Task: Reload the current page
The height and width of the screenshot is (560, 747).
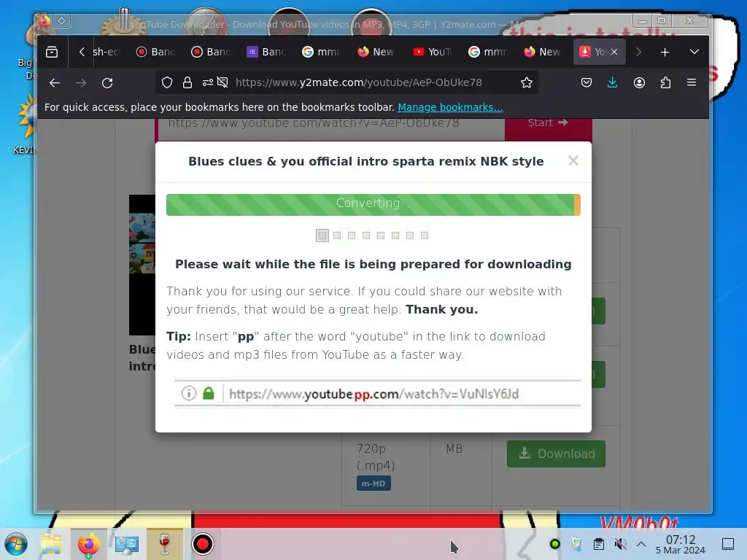Action: coord(107,83)
